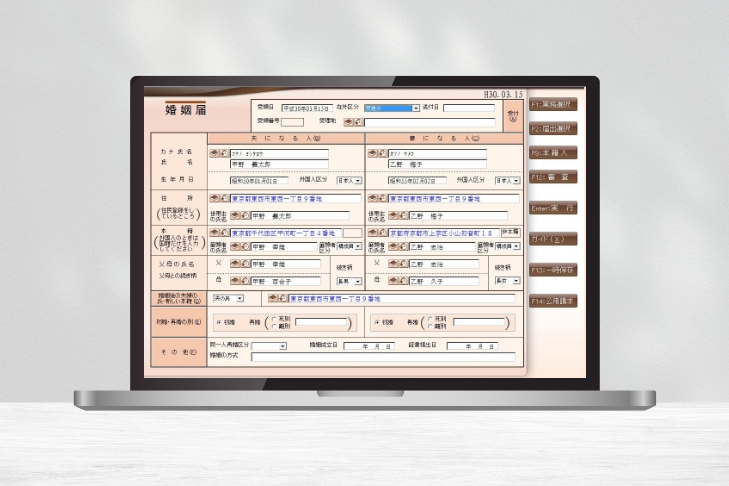Click the book icon beside the new 本籍 address
This screenshot has width=729, height=486.
pos(273,298)
